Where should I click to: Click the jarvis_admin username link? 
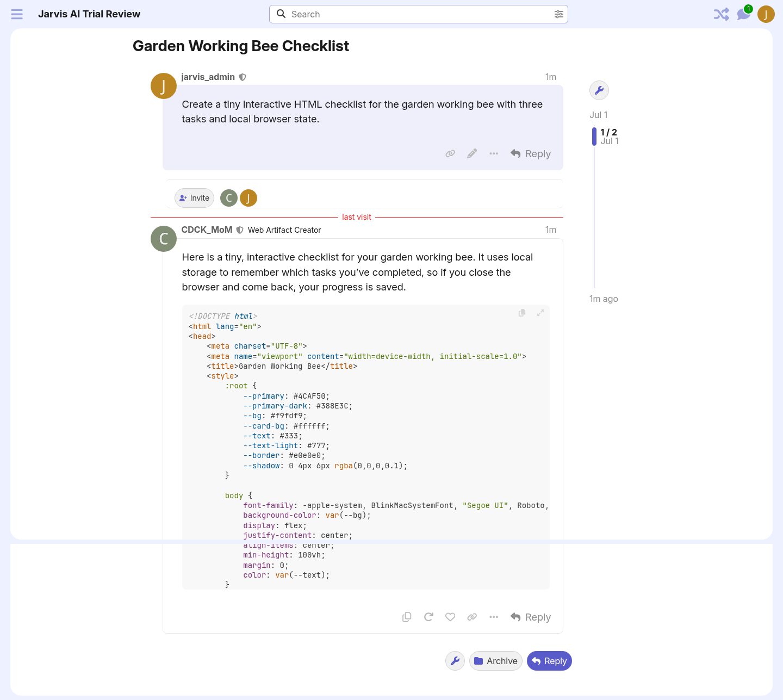click(208, 77)
